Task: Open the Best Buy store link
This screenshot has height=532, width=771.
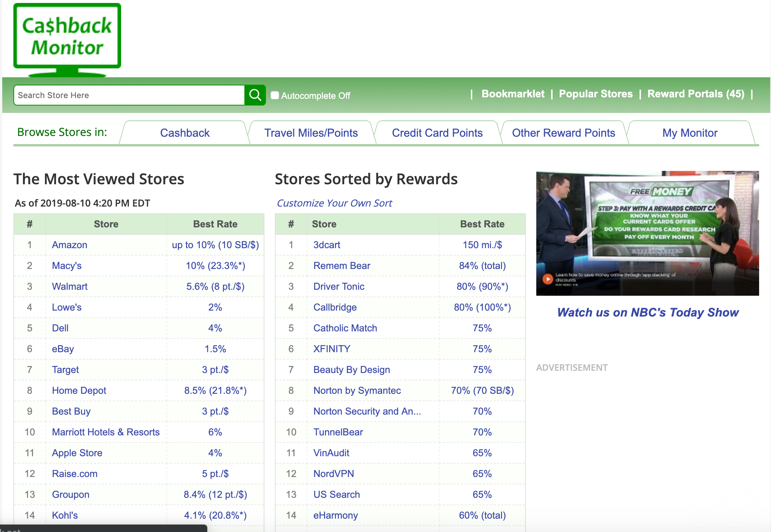Action: click(71, 411)
